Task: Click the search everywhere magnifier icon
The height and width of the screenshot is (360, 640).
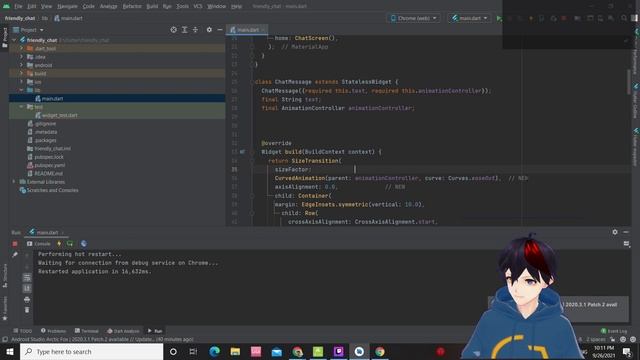Action: pos(624,18)
